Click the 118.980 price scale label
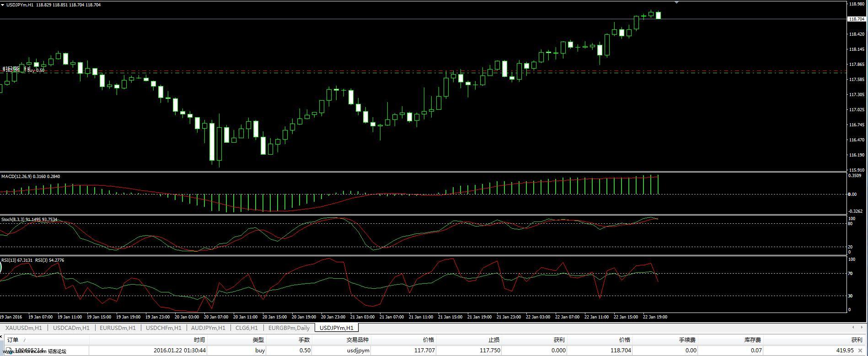Screen dimensions: 868x356 856,4
